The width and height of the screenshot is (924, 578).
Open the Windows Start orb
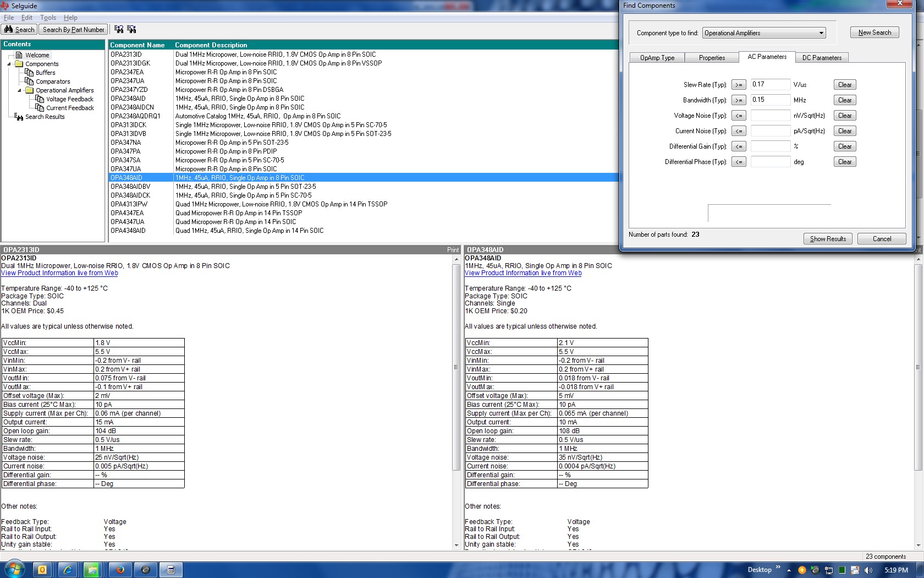coord(14,569)
